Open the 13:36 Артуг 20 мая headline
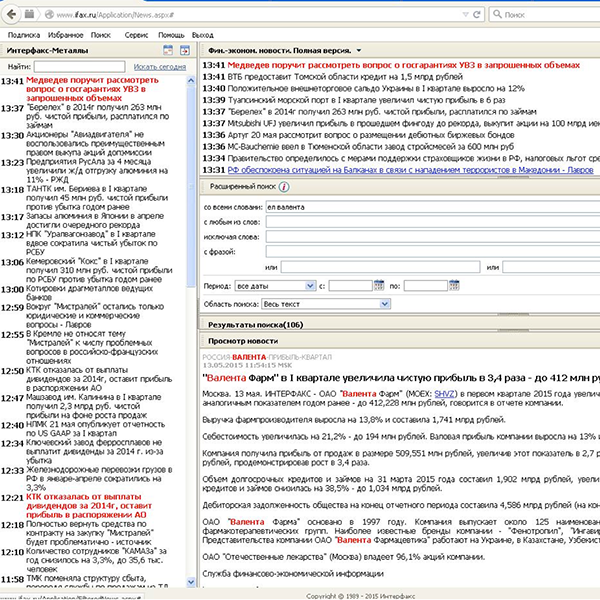 (x=371, y=135)
